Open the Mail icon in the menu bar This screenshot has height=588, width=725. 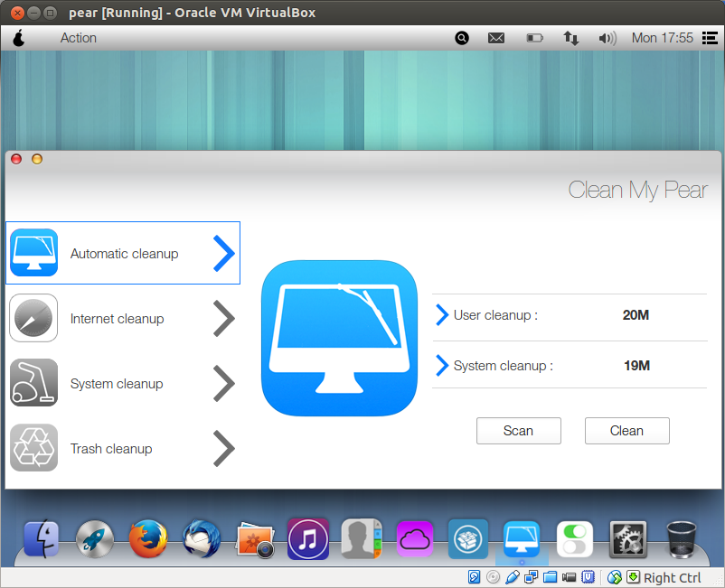click(x=496, y=38)
